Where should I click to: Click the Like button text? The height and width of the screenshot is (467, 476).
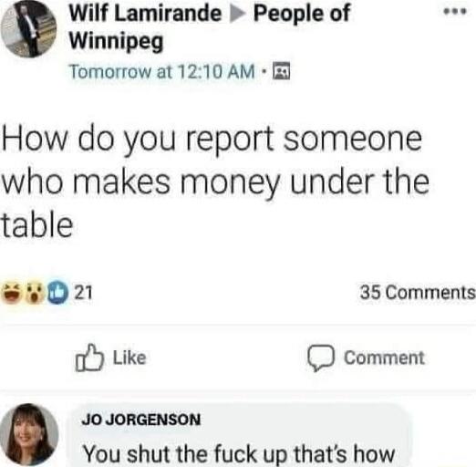coord(129,358)
